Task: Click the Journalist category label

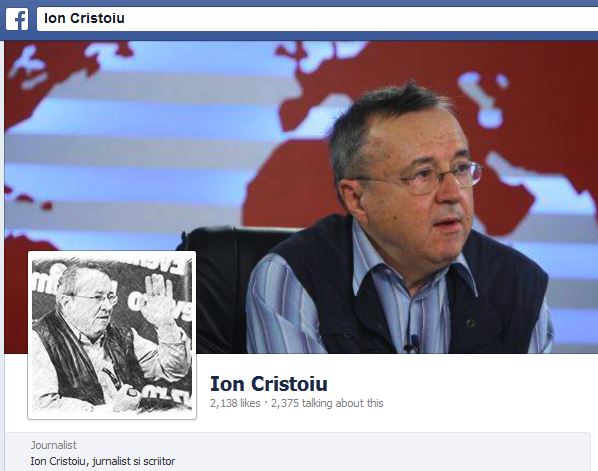Action: click(54, 445)
